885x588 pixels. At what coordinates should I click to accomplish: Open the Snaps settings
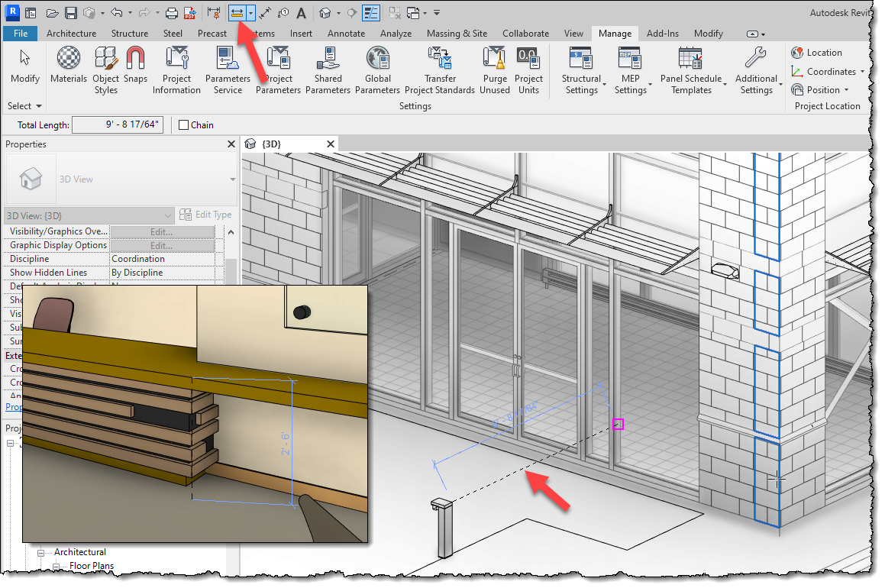click(135, 65)
